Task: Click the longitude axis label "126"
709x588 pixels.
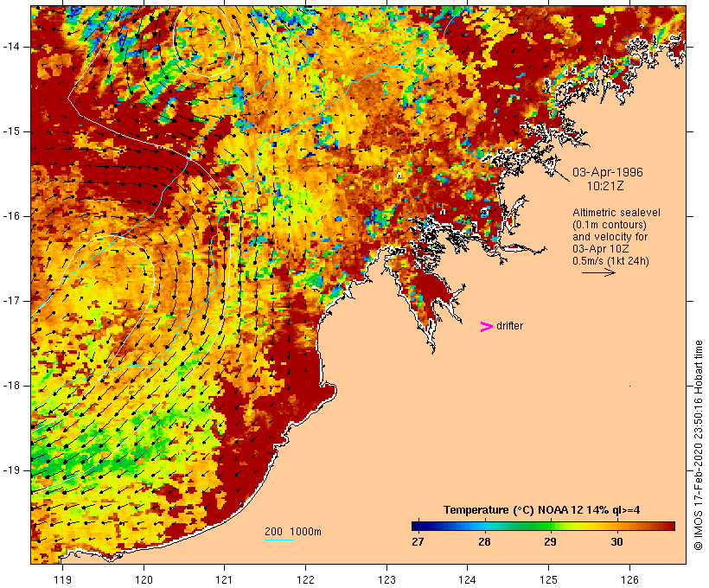Action: click(x=629, y=579)
